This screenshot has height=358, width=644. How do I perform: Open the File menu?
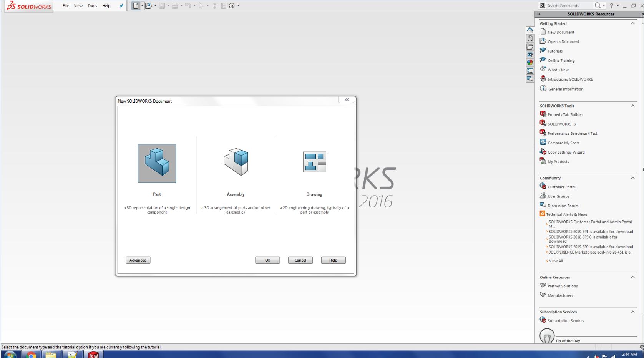click(66, 6)
